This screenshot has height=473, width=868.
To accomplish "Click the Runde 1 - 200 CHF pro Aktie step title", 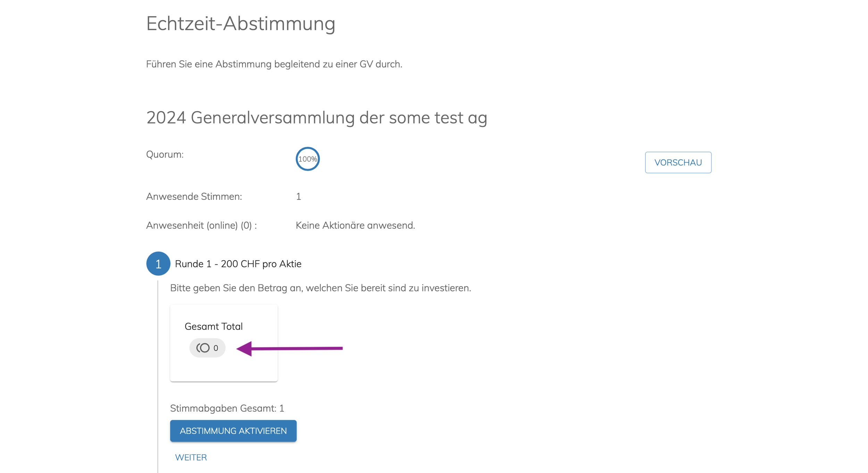I will pos(238,264).
